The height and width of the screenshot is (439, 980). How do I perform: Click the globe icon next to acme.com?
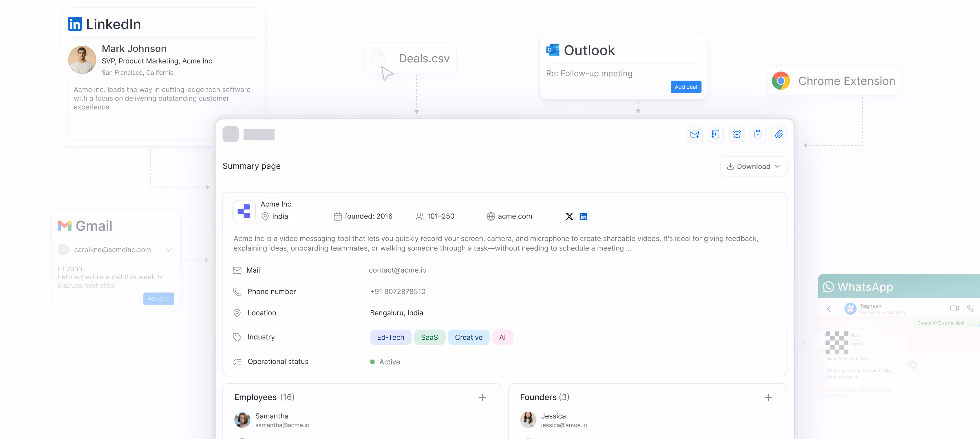point(491,217)
